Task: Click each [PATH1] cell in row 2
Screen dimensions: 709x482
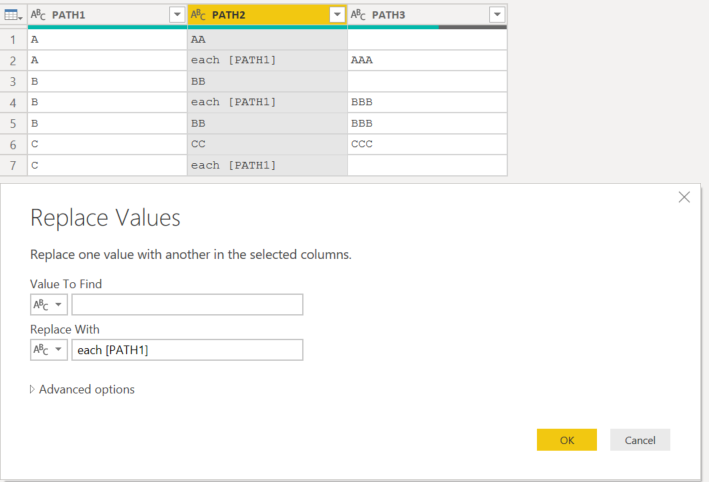Action: click(x=267, y=61)
